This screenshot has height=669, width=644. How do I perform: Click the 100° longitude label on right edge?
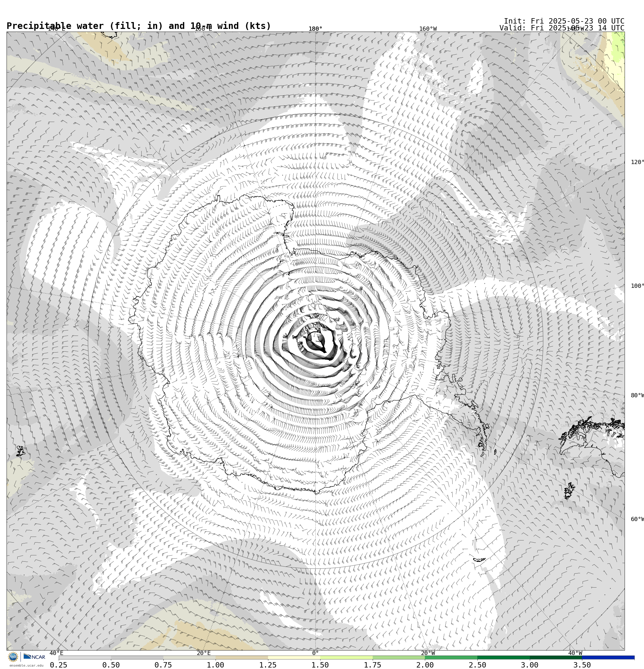637,286
